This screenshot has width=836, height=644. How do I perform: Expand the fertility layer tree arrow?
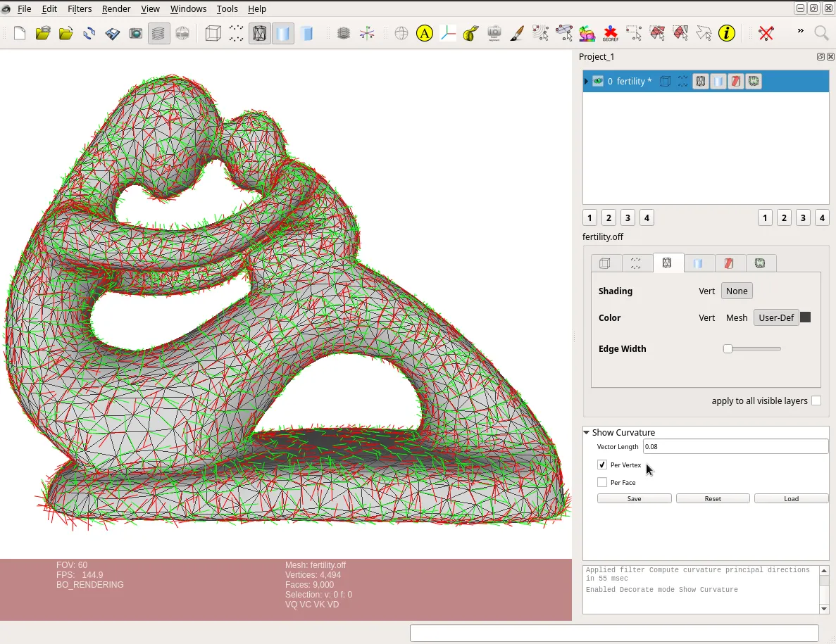pyautogui.click(x=587, y=82)
